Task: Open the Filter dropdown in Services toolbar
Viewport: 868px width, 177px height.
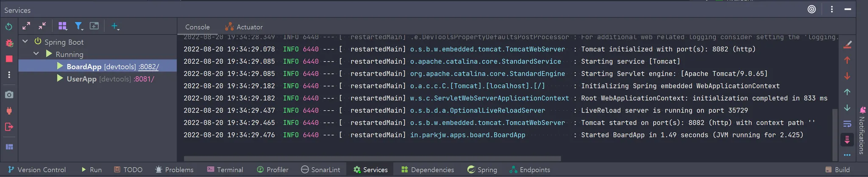Action: click(x=79, y=26)
